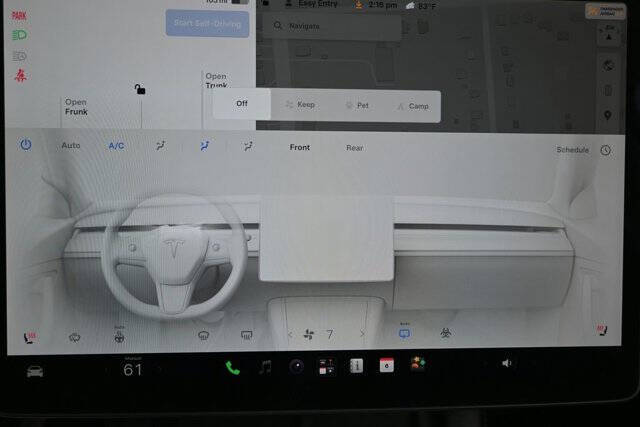Image resolution: width=640 pixels, height=427 pixels.
Task: Open the green Phone app
Action: [x=232, y=368]
